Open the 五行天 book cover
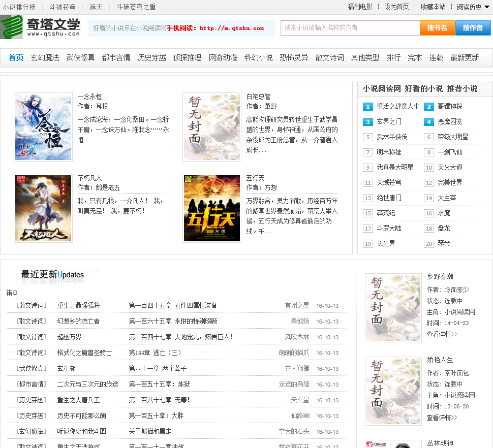 click(212, 208)
